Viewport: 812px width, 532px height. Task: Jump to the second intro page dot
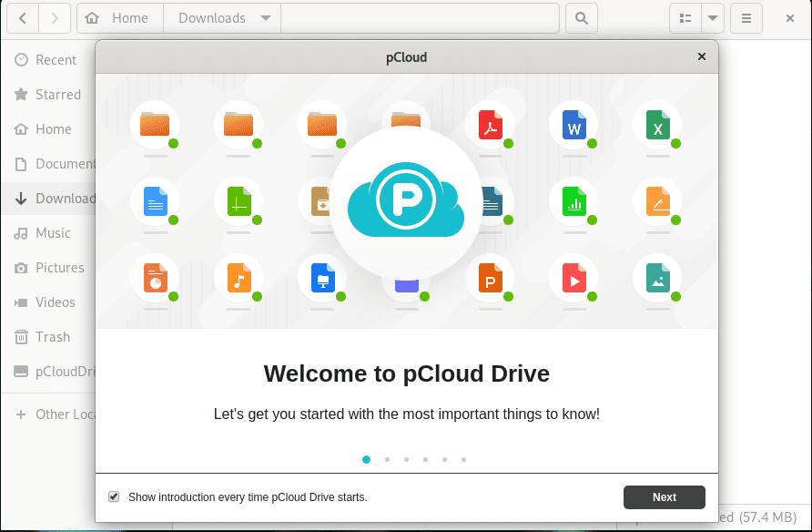click(x=388, y=459)
